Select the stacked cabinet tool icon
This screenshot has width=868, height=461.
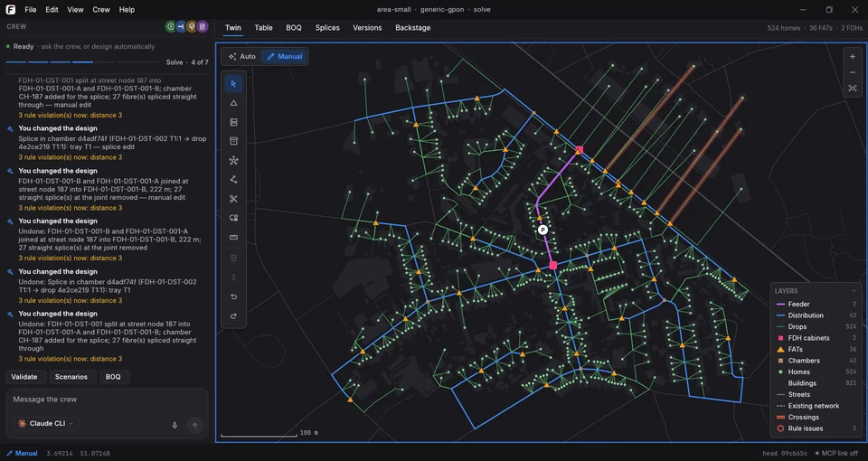[x=233, y=122]
